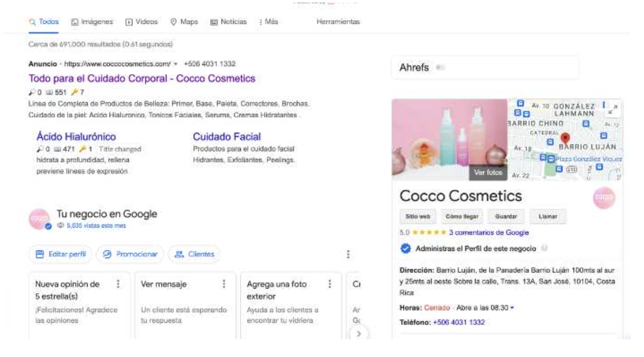Click the product photo thumbnail
Image resolution: width=644 pixels, height=357 pixels.
449,140
